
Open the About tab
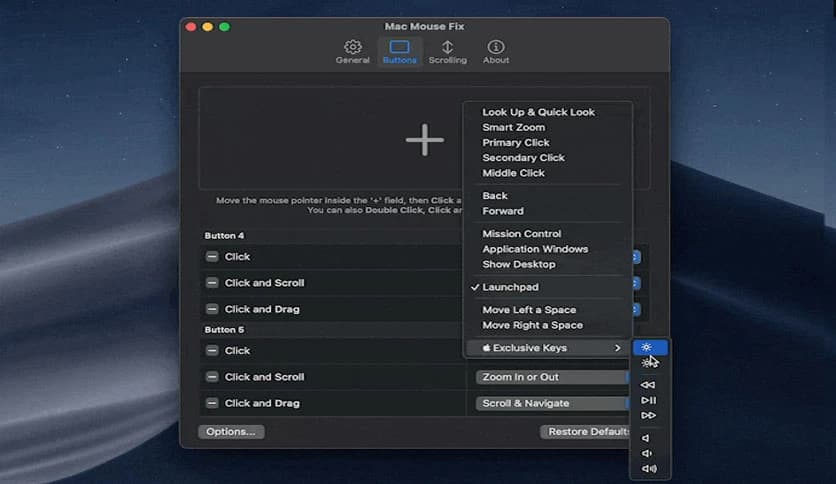(x=496, y=52)
